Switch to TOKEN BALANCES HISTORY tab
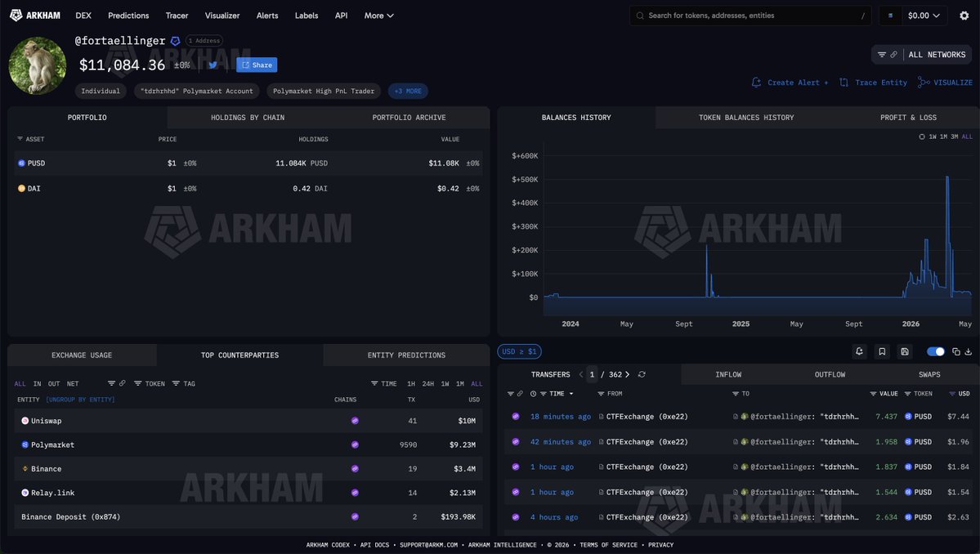This screenshot has width=980, height=554. point(746,118)
